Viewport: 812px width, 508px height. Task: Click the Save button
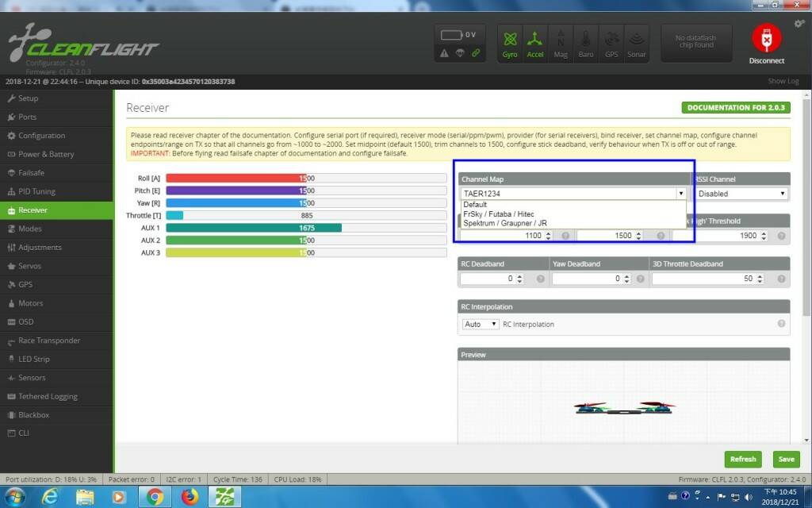(x=786, y=459)
